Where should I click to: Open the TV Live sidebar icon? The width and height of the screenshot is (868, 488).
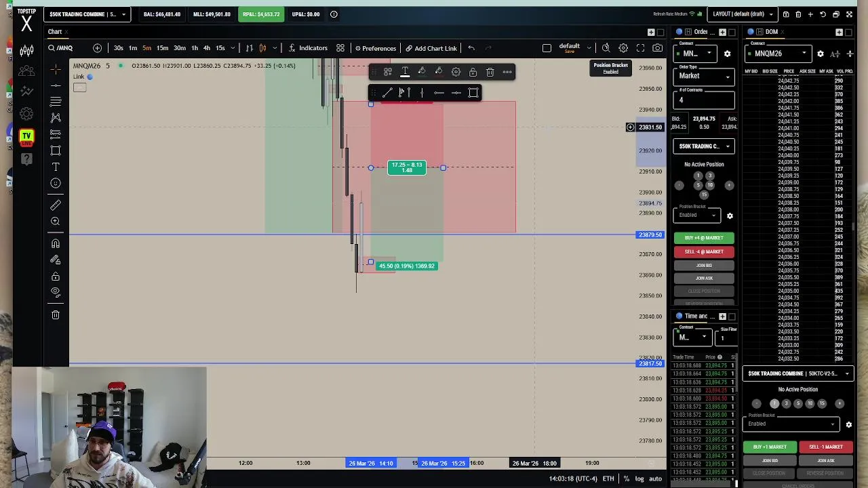coord(26,137)
